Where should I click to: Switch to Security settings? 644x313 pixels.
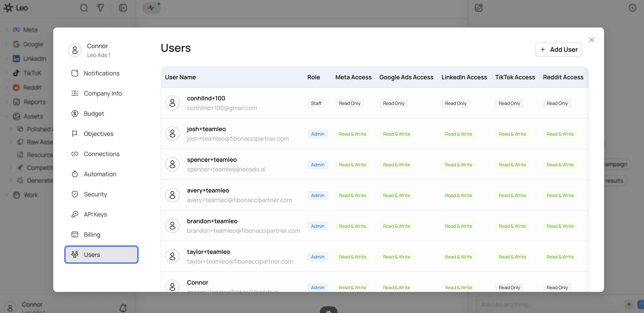(x=95, y=194)
